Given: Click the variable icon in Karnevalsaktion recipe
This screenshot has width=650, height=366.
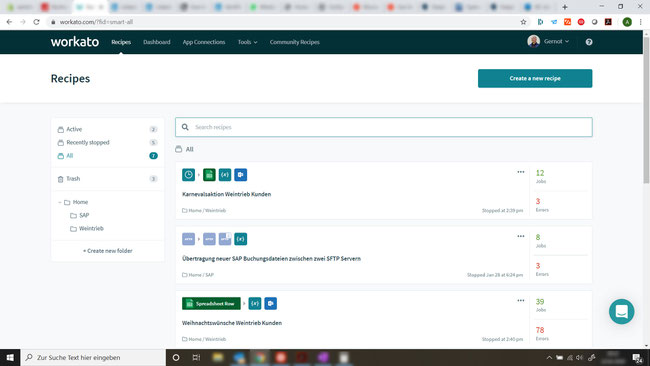Looking at the screenshot, I should coord(225,175).
